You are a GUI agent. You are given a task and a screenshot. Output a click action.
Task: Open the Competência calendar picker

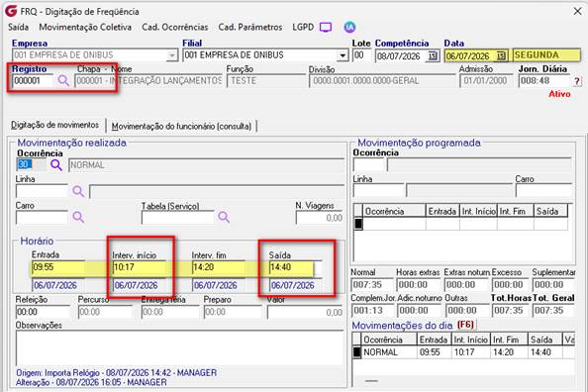click(x=433, y=55)
